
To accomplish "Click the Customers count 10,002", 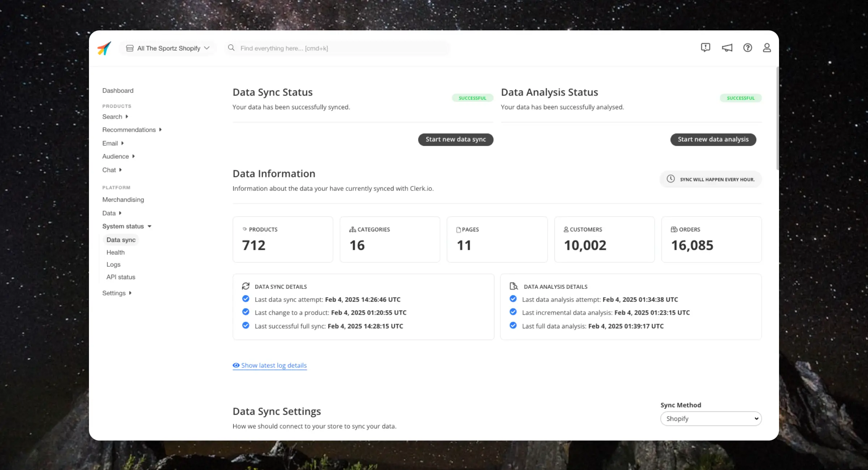I will tap(585, 245).
